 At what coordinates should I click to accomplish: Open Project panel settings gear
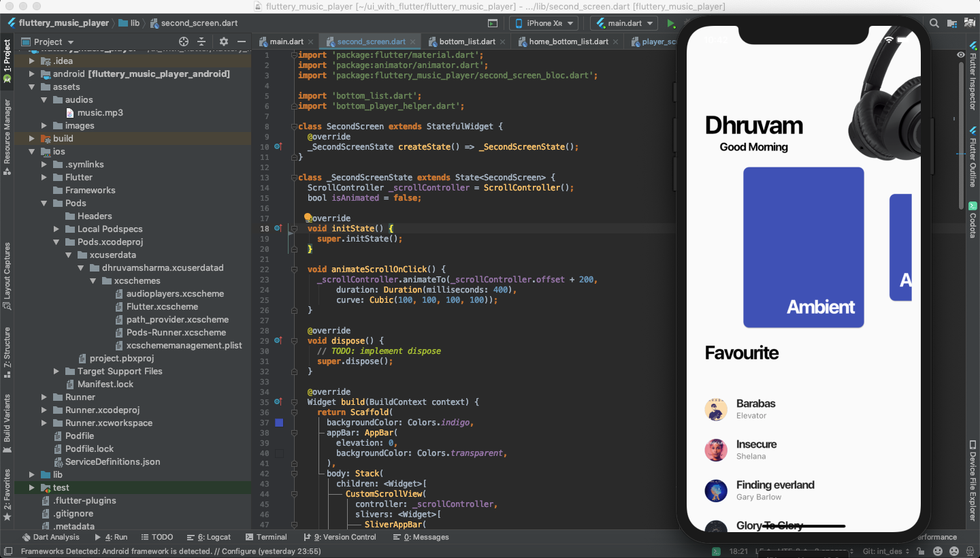pyautogui.click(x=224, y=42)
